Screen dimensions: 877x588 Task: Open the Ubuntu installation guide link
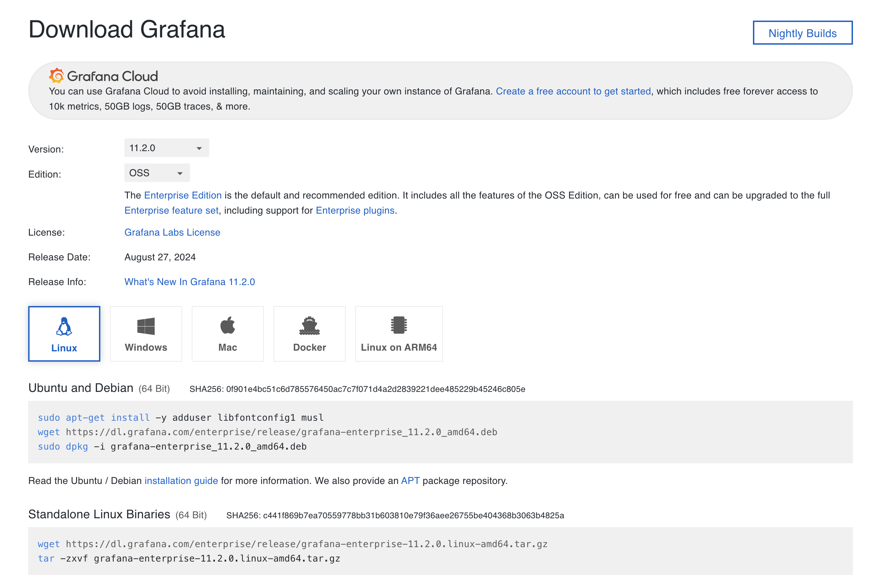point(181,481)
